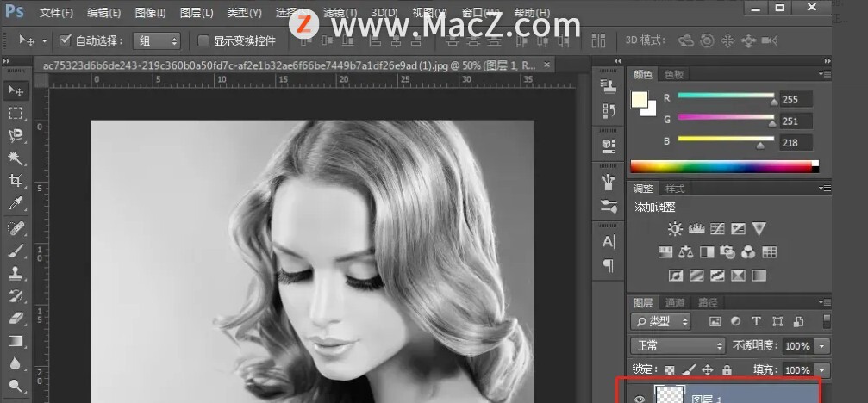Open the 不透明度 dropdown arrow
The width and height of the screenshot is (868, 403).
(821, 346)
